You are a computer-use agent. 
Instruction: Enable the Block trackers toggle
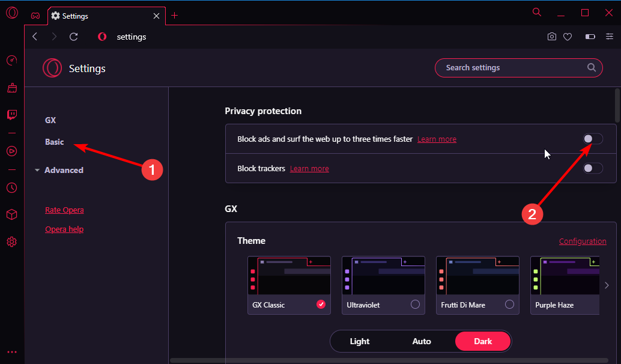[593, 168]
